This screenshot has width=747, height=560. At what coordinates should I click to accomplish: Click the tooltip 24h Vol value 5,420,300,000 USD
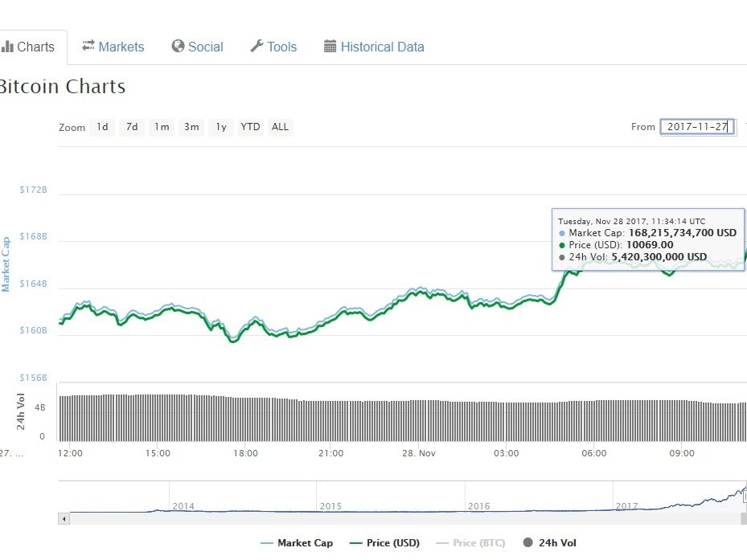(x=659, y=256)
